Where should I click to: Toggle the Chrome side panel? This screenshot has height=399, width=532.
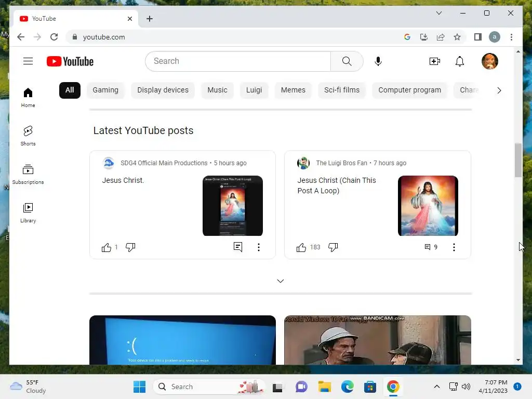click(478, 37)
